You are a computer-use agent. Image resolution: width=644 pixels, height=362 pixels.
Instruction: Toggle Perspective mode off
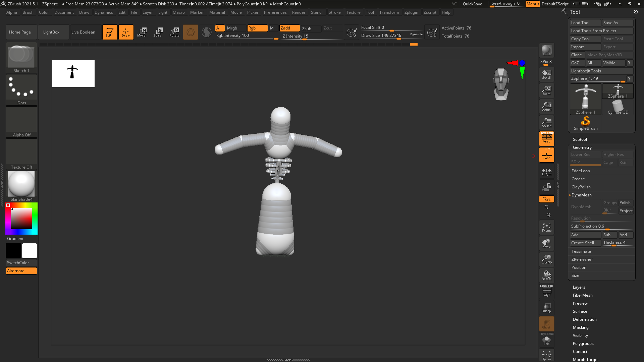pos(546,138)
